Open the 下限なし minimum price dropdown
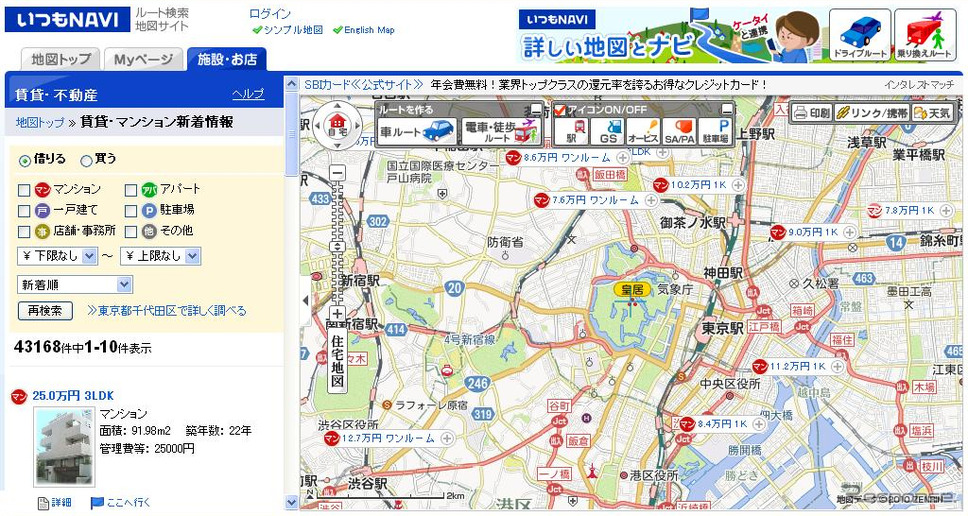 click(57, 256)
